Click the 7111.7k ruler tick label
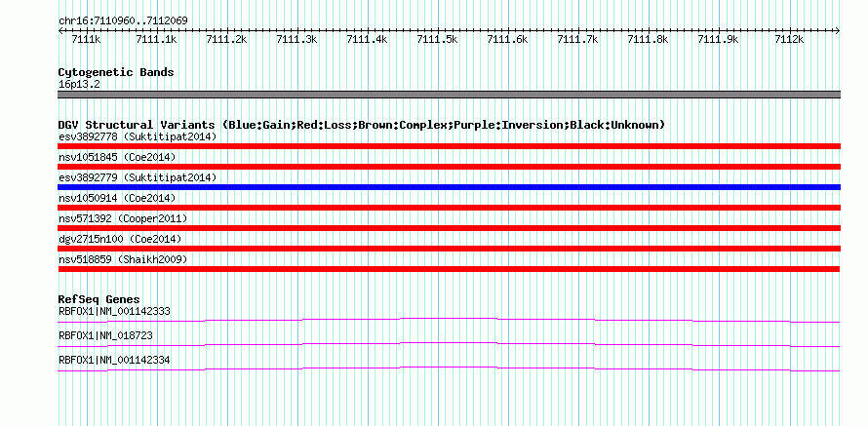868x426 pixels. pos(577,39)
